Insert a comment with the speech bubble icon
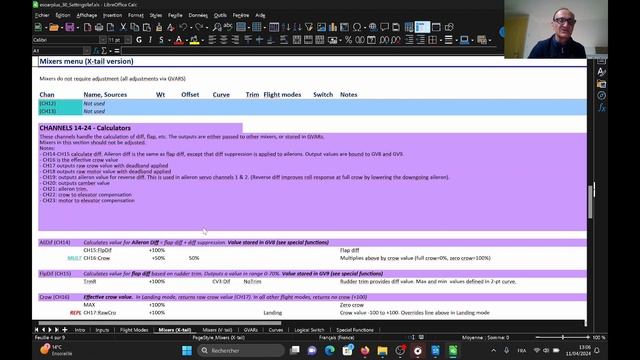This screenshot has height=360, width=640. tap(384, 27)
